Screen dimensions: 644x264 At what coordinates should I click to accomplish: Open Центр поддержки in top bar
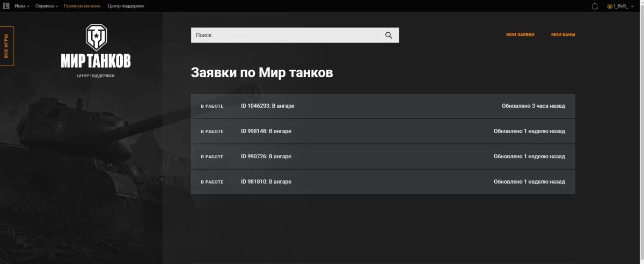pyautogui.click(x=126, y=6)
